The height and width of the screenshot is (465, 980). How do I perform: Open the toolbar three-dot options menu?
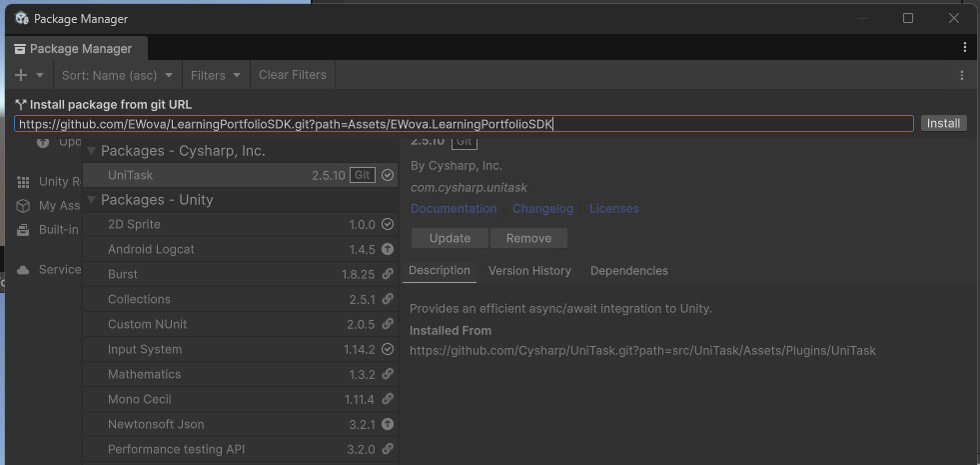(x=962, y=75)
